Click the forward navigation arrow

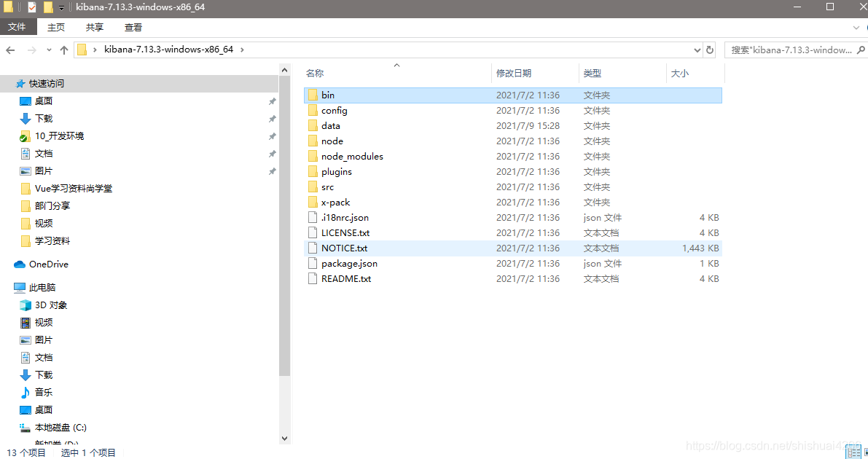(x=31, y=50)
